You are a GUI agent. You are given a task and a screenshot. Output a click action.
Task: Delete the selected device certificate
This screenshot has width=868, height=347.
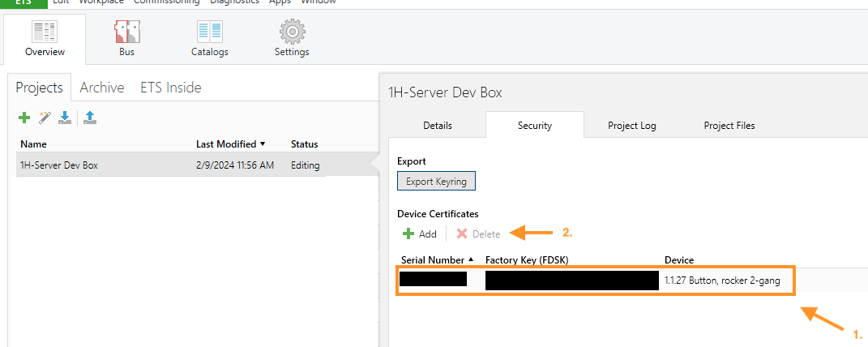[478, 233]
